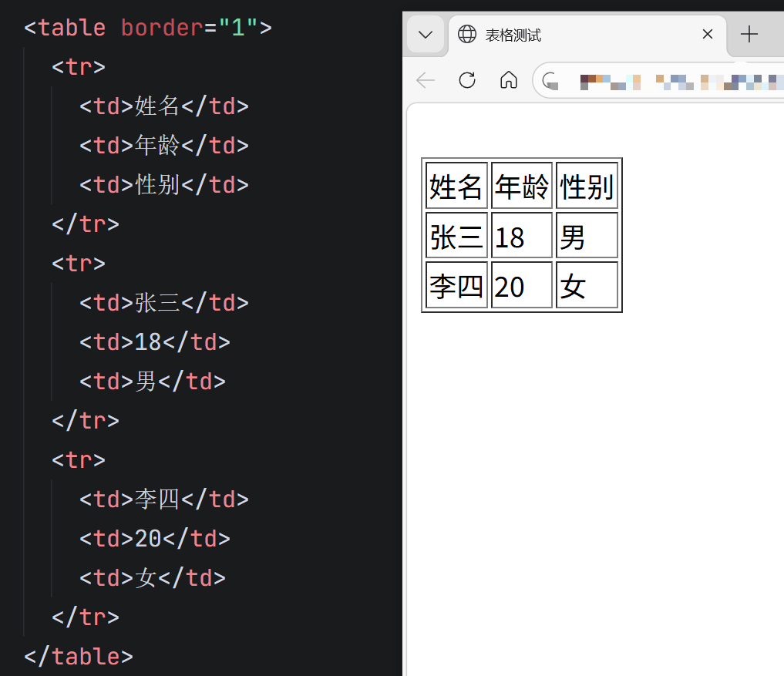Click the closing </table> tag in code

(79, 657)
